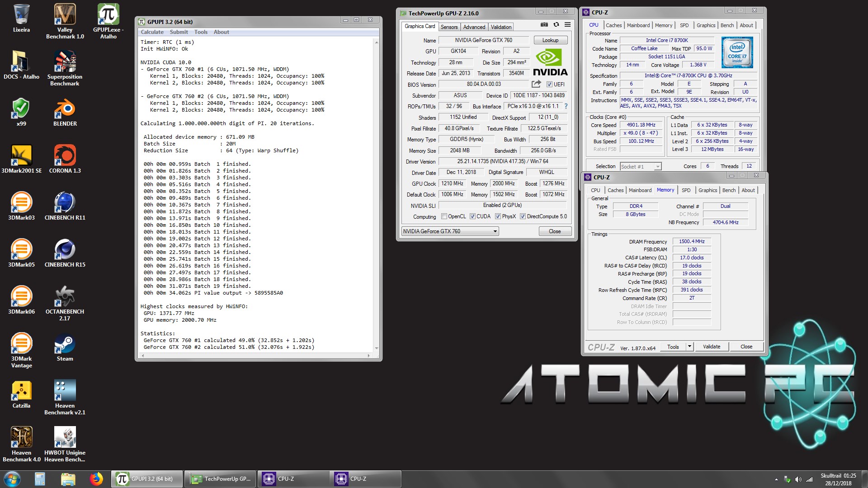868x488 pixels.
Task: Switch to TechPowerUp GPU-Z taskbar button
Action: pyautogui.click(x=220, y=479)
